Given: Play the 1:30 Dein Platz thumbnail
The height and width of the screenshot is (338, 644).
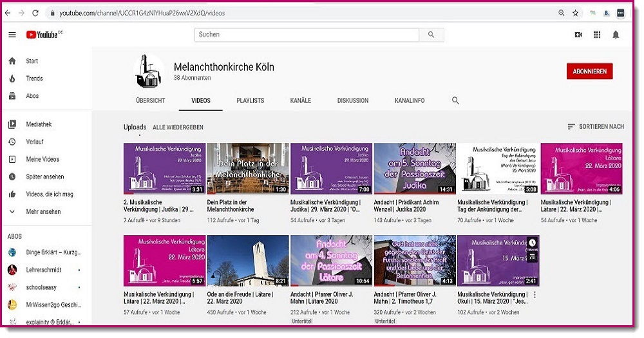Looking at the screenshot, I should pos(248,169).
